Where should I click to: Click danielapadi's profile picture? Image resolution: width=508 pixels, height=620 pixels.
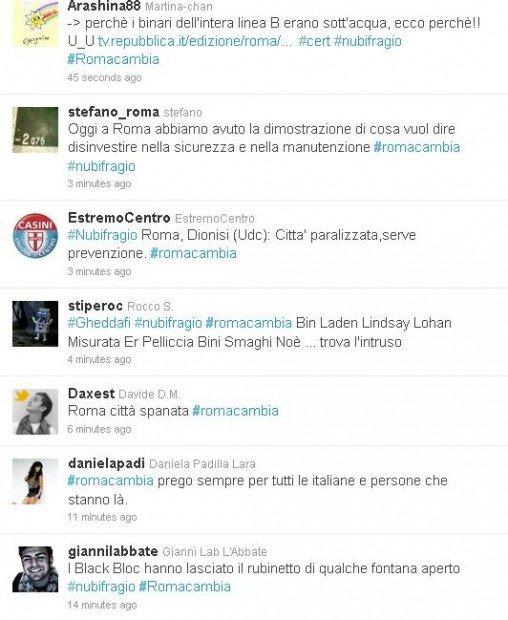tap(35, 481)
